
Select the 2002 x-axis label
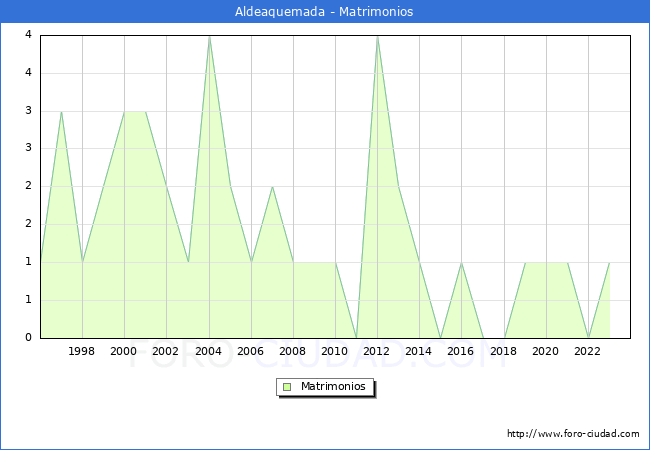coord(165,351)
